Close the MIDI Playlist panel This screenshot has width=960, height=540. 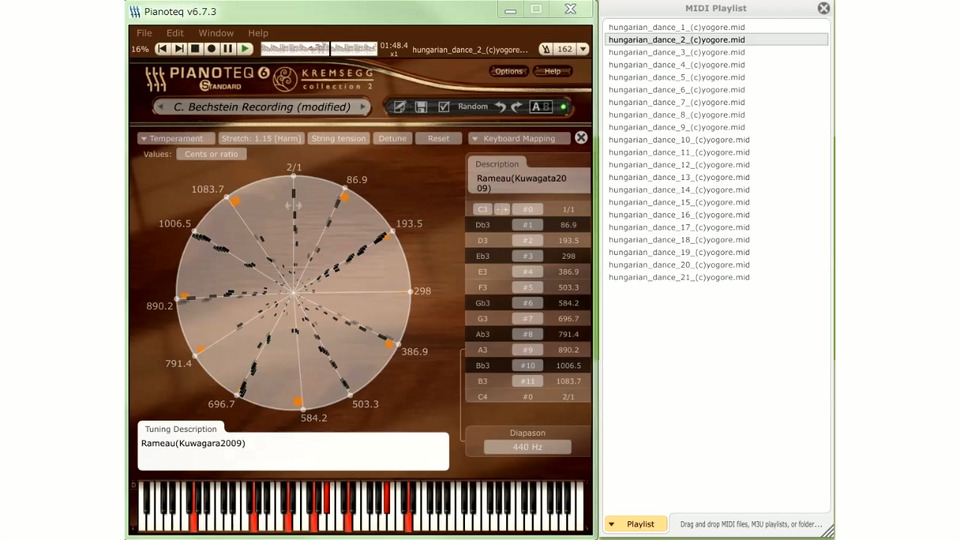point(823,8)
